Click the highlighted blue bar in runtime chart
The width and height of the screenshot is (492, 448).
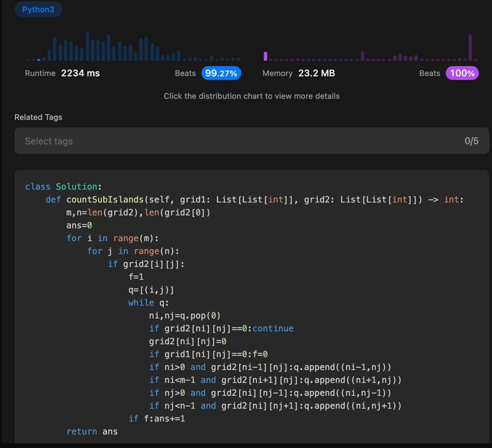click(39, 60)
